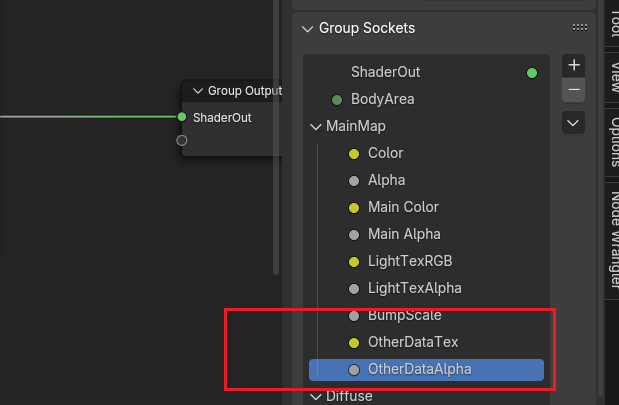The width and height of the screenshot is (619, 405).
Task: Select the LightTexRGB socket entry
Action: point(410,262)
